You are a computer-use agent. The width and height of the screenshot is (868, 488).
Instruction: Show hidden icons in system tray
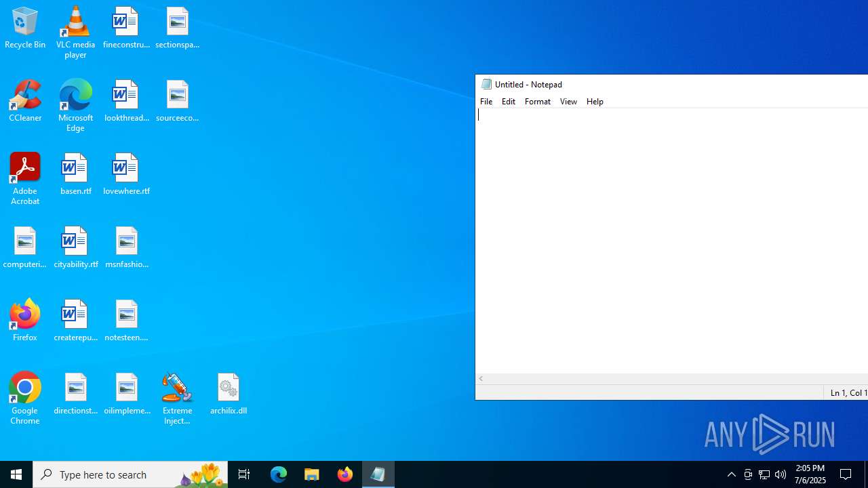(732, 474)
